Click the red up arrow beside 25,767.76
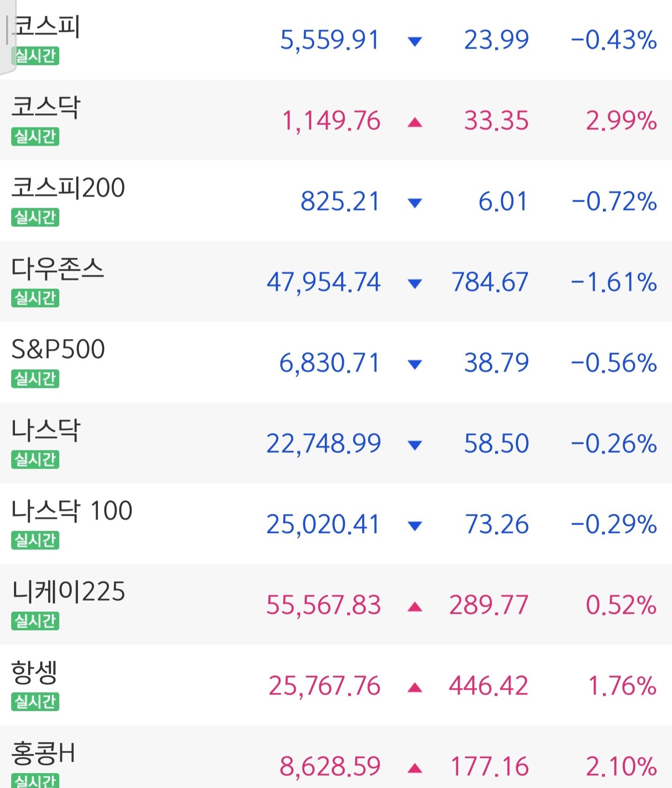Screen dimensions: 672x788 point(415,687)
